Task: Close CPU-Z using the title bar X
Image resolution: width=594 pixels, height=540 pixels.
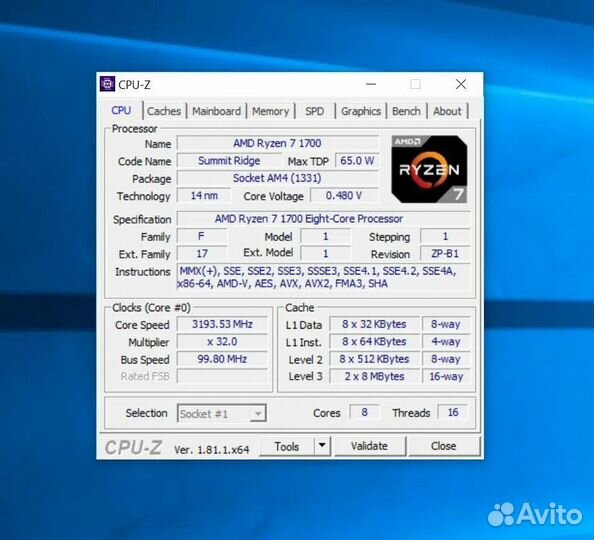Action: pos(461,84)
